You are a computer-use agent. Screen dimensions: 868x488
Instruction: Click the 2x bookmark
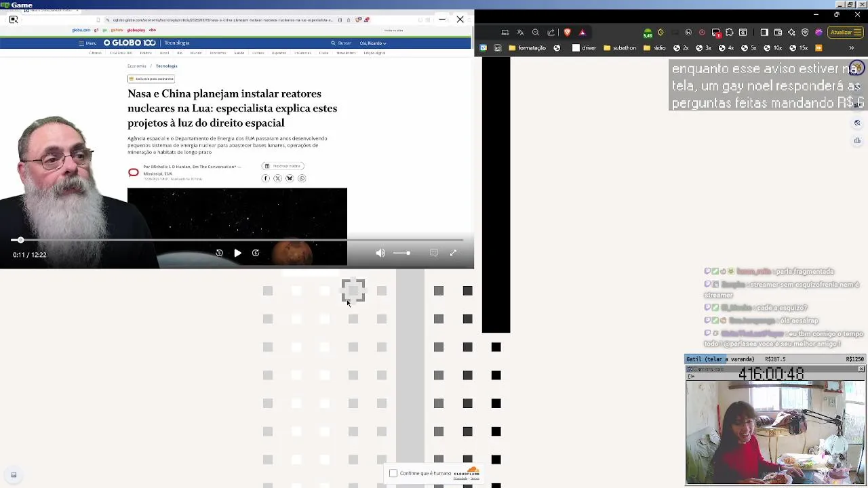tap(681, 48)
